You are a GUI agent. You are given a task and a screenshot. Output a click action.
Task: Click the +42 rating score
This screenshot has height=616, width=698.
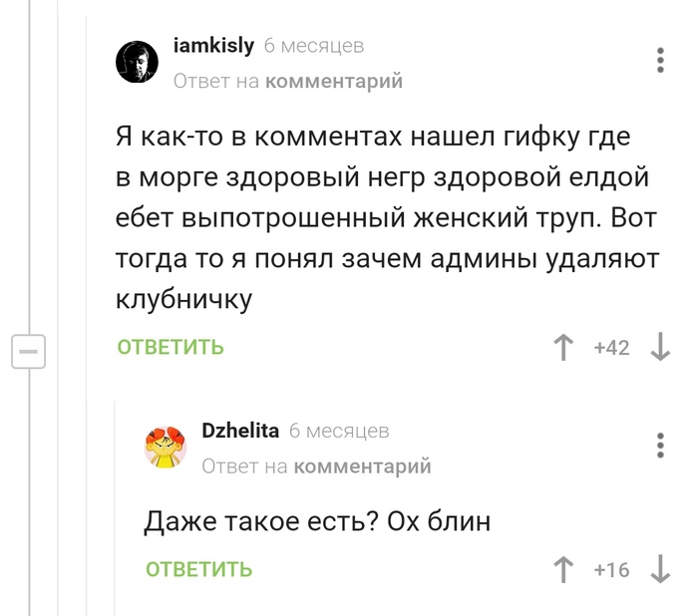coord(611,348)
